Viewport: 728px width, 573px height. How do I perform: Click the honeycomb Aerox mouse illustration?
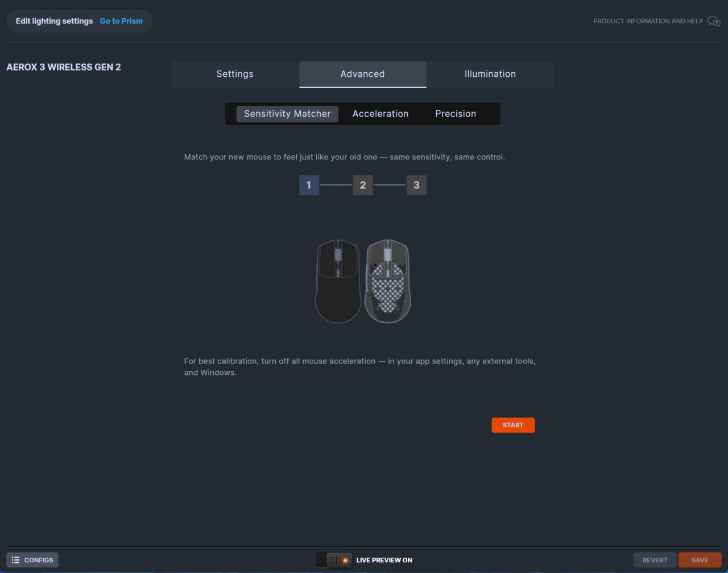[388, 281]
